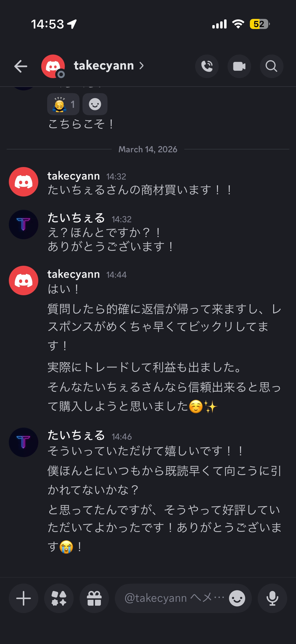Image resolution: width=296 pixels, height=644 pixels.
Task: Start a video call
Action: (x=239, y=66)
